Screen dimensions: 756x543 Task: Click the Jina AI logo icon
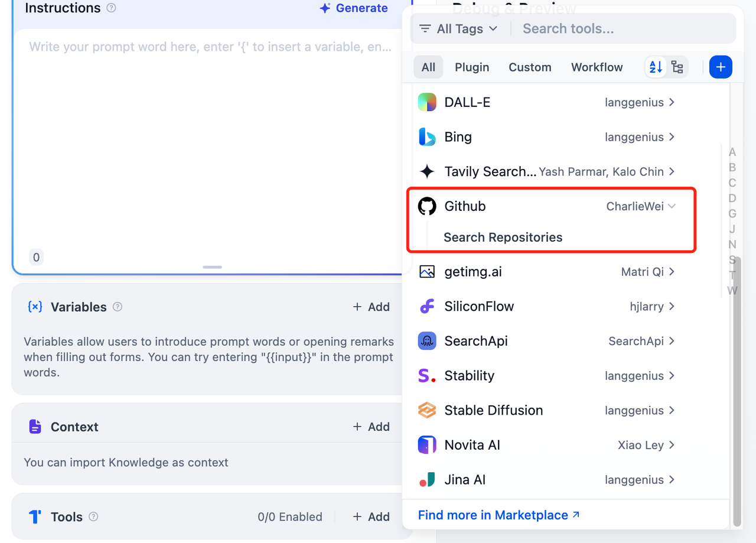pyautogui.click(x=427, y=480)
